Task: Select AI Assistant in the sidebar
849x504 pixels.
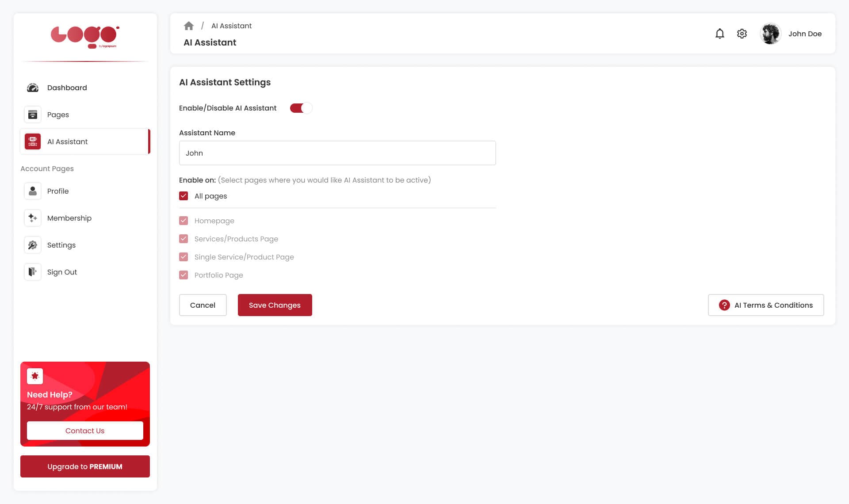Action: pyautogui.click(x=67, y=141)
